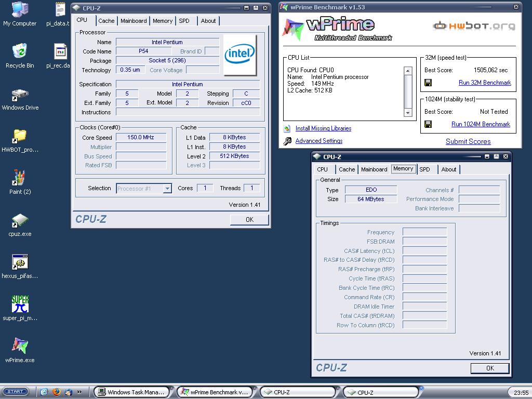This screenshot has width=532, height=399.
Task: Open Advanced Settings link
Action: click(x=319, y=141)
